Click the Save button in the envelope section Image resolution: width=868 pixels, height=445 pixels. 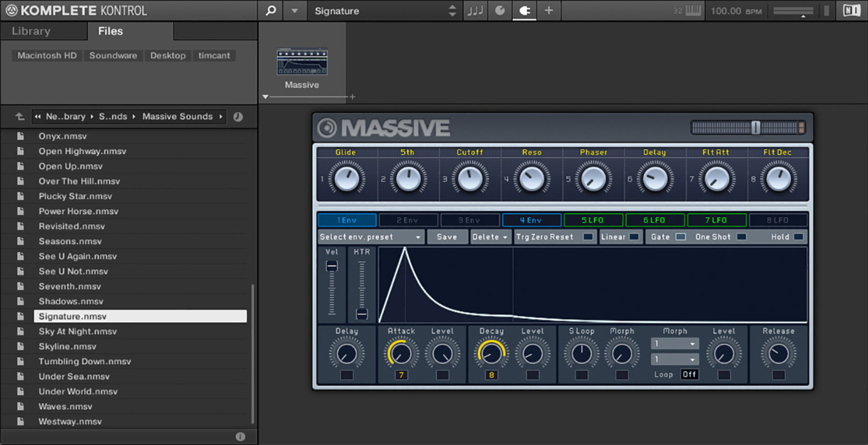click(447, 237)
